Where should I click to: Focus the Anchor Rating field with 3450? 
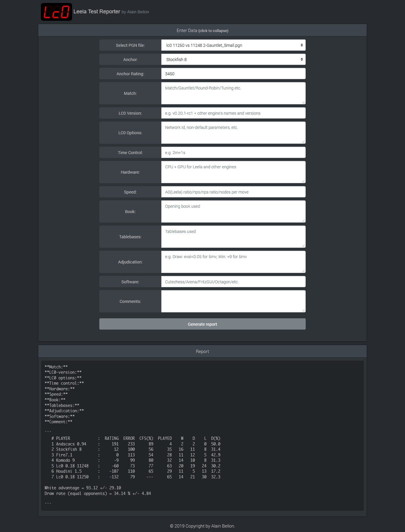[233, 74]
